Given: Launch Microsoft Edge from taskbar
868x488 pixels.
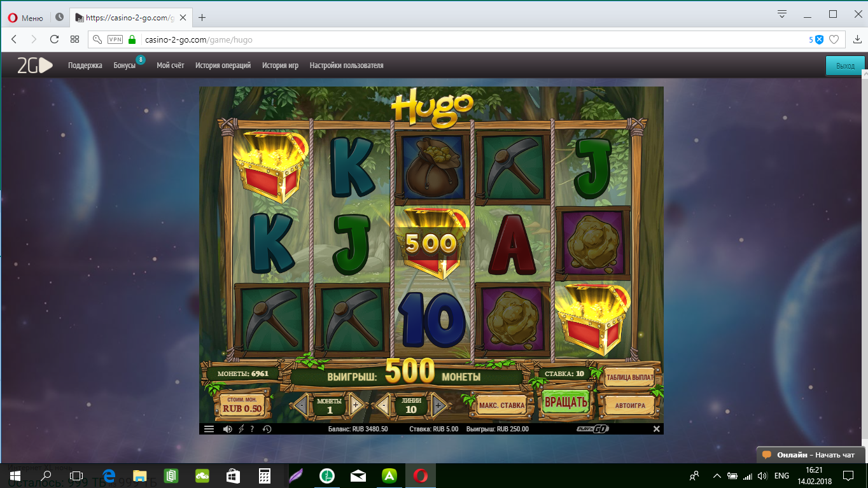Looking at the screenshot, I should coord(108,475).
